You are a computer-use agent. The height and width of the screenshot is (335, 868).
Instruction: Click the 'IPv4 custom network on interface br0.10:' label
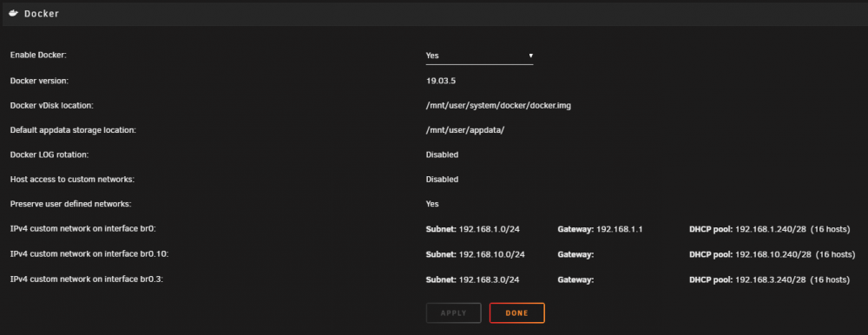[x=89, y=253]
